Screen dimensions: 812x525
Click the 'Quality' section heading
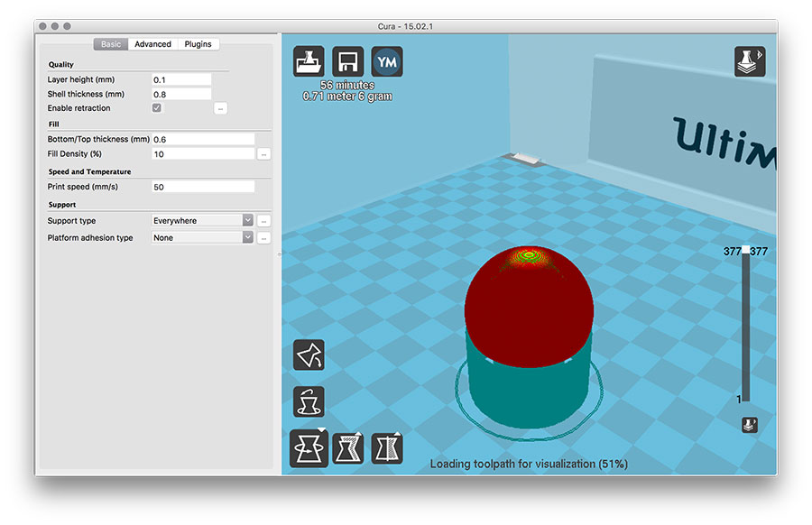pos(61,65)
